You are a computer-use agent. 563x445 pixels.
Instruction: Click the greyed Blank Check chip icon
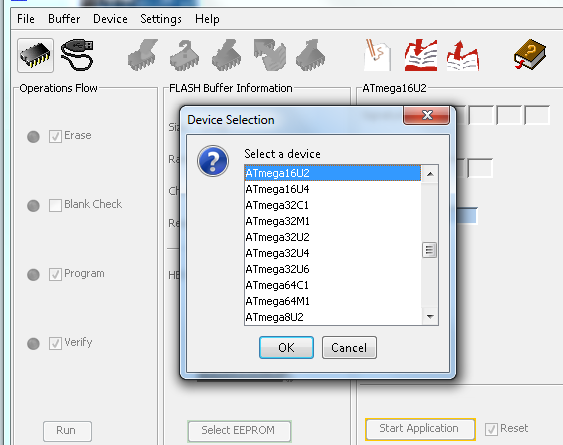click(x=185, y=55)
